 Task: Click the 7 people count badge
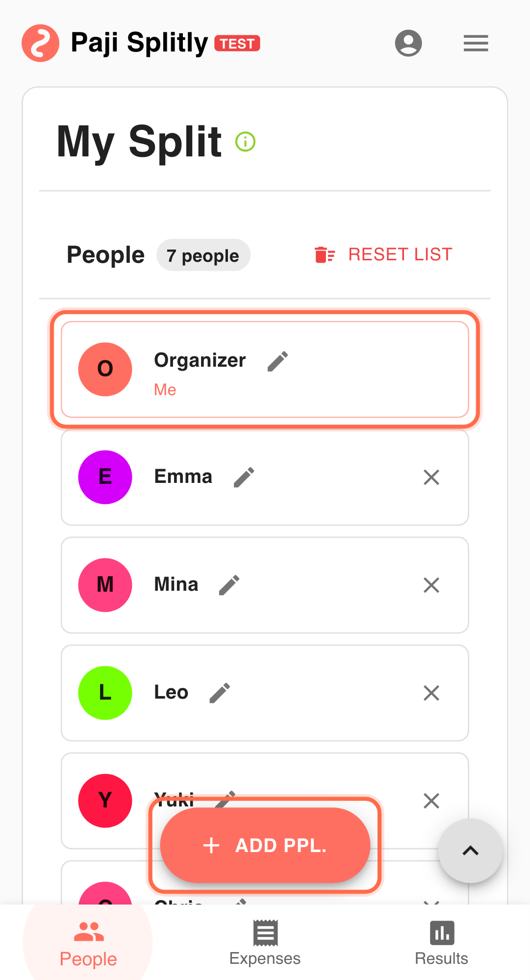[203, 255]
